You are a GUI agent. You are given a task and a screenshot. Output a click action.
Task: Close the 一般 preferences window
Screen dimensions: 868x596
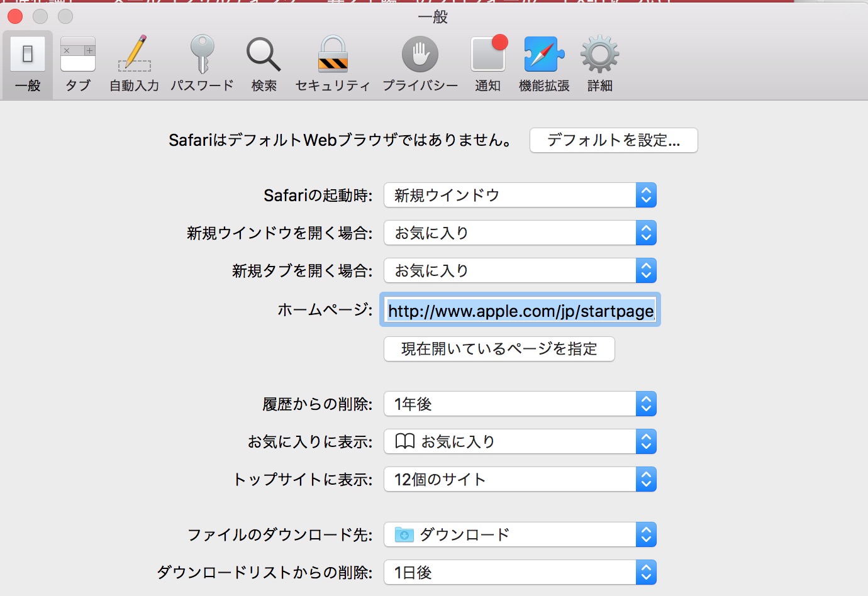[15, 16]
